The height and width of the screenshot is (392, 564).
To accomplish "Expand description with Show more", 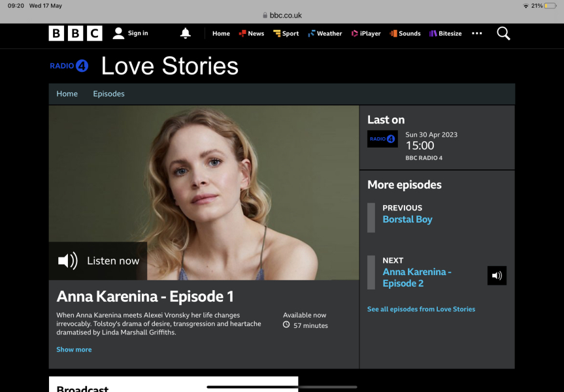I will tap(74, 350).
